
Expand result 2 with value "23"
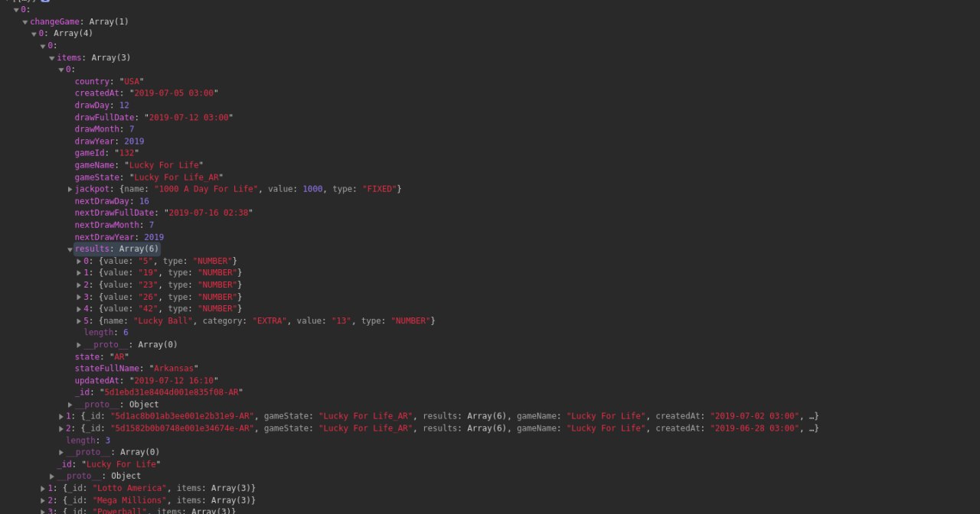[x=79, y=285]
